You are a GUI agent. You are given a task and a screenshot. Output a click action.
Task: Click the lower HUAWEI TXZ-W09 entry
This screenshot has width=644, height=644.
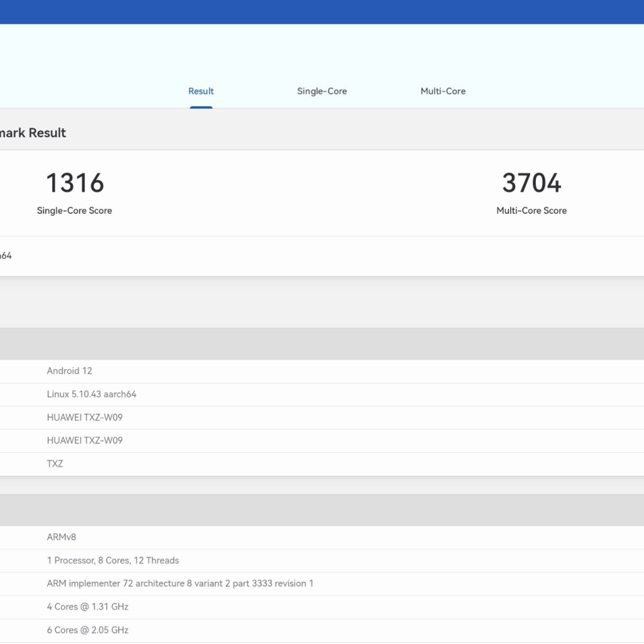click(84, 441)
